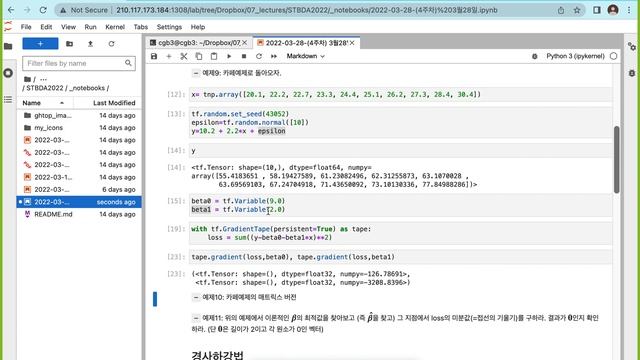
Task: Open a new launcher with the blue plus button
Action: [x=40, y=44]
